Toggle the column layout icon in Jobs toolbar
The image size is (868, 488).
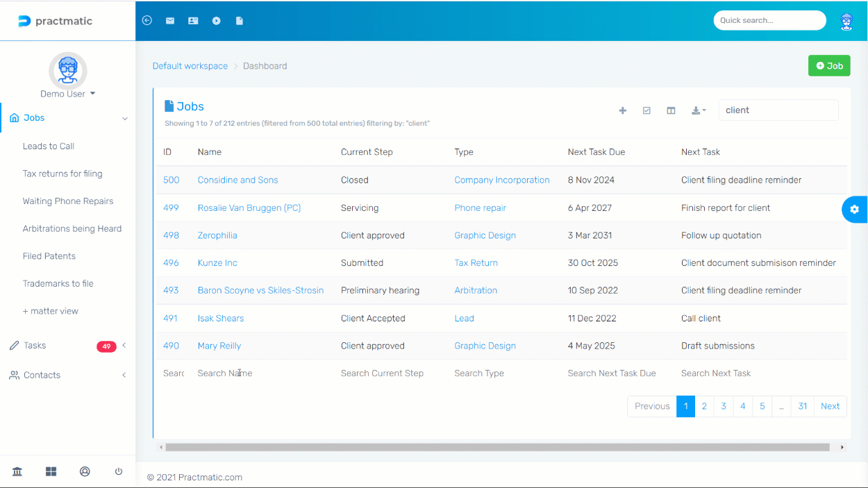pyautogui.click(x=671, y=110)
